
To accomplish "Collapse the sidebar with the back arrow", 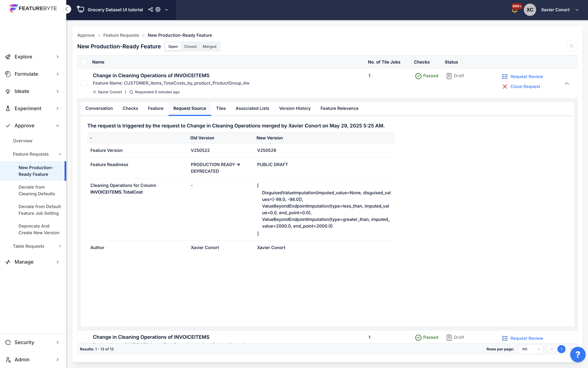I will [x=67, y=9].
